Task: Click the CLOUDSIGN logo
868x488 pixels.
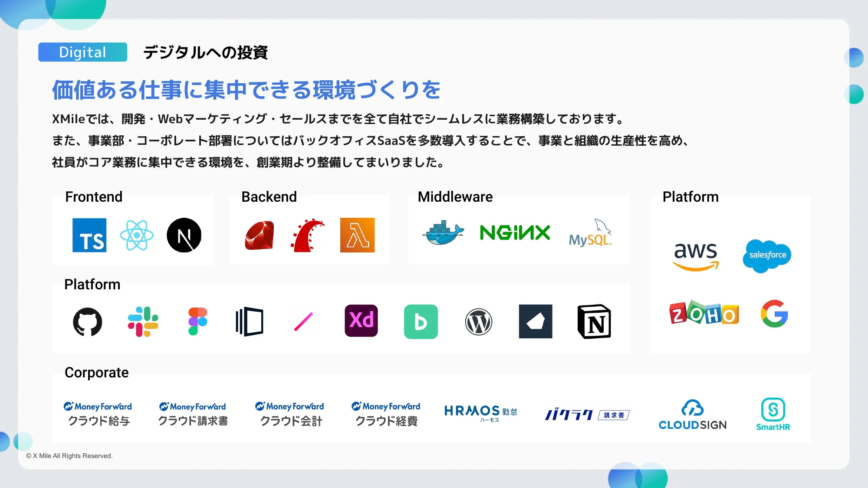Action: click(693, 415)
